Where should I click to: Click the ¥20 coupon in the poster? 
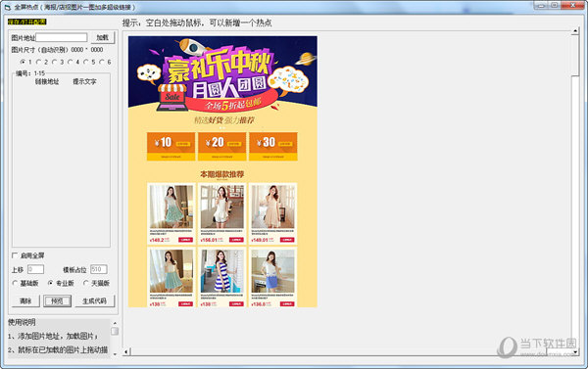click(222, 146)
